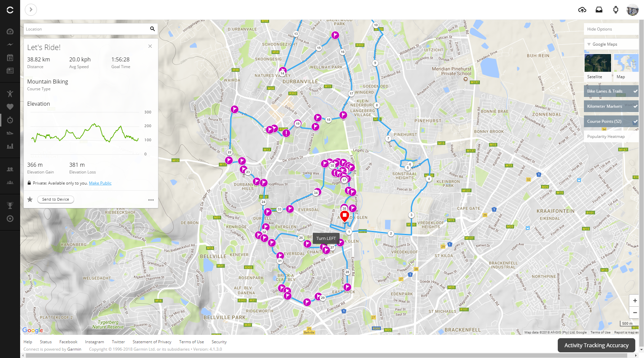Open the Twitter footer link

pyautogui.click(x=118, y=342)
